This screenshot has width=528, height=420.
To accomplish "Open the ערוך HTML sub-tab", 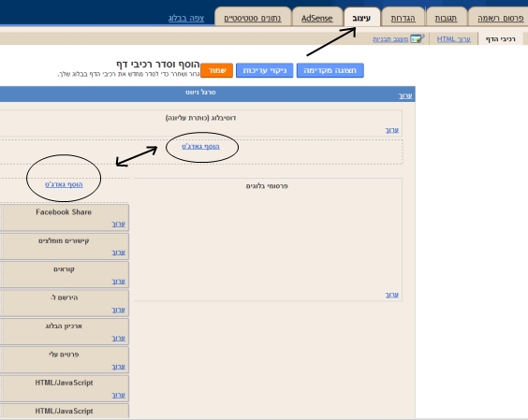I will 454,39.
